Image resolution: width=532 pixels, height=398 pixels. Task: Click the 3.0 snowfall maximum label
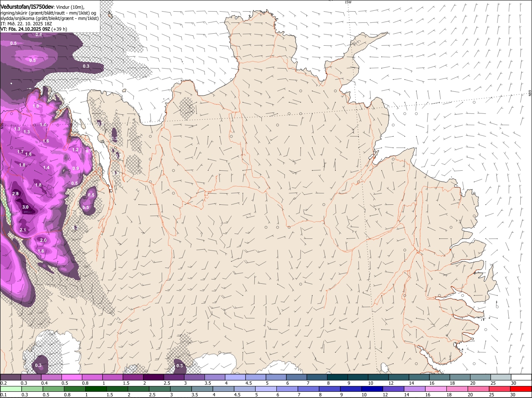25,207
